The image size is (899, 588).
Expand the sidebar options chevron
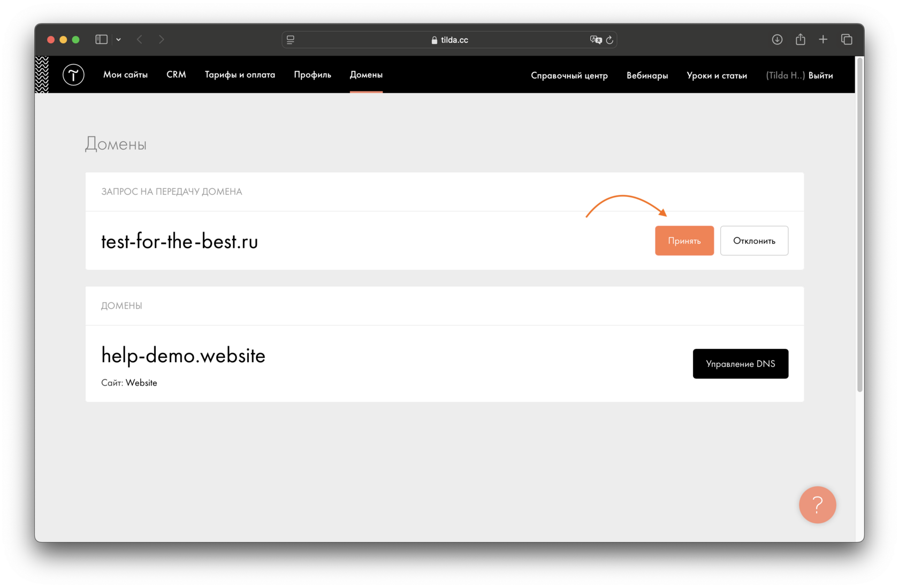click(118, 40)
